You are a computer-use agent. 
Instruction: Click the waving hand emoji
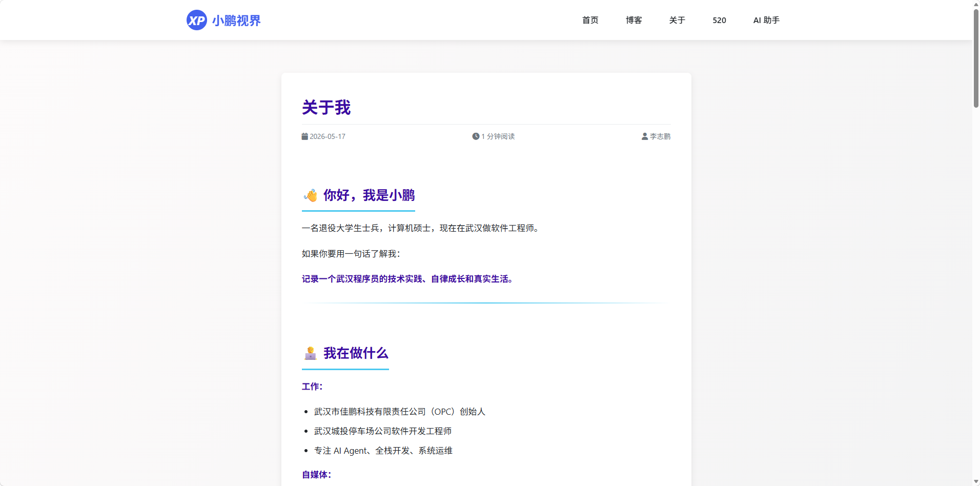311,195
